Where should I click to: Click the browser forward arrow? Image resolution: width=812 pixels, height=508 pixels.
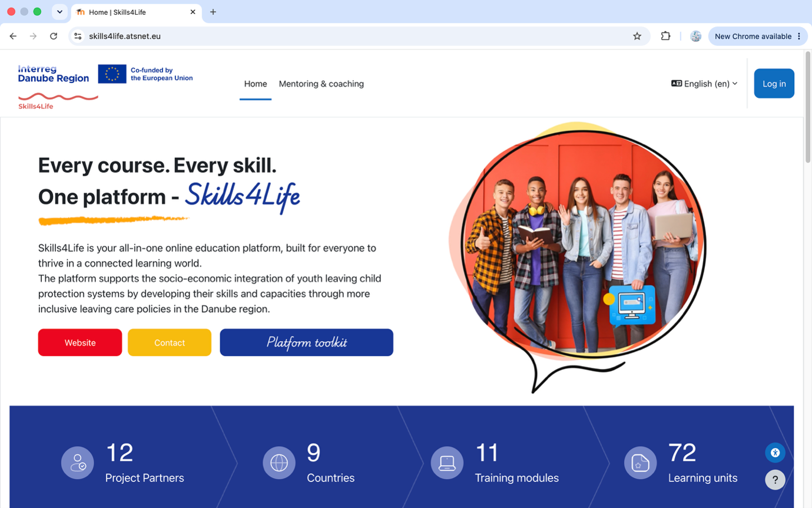click(x=33, y=36)
